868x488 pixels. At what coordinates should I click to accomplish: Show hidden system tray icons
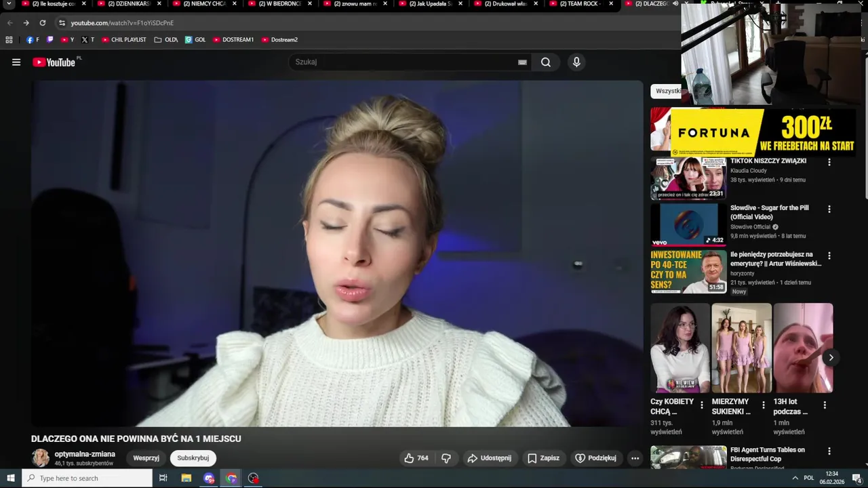[x=795, y=479]
